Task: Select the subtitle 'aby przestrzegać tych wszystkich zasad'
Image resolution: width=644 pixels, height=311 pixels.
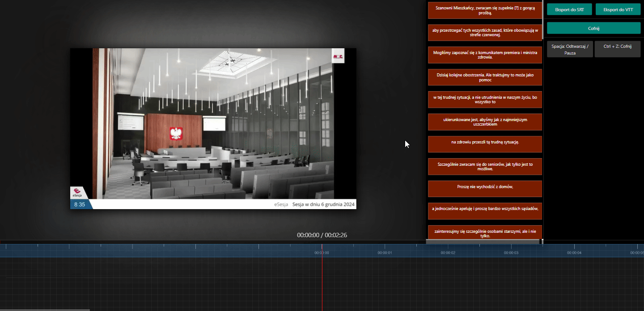Action: [485, 33]
